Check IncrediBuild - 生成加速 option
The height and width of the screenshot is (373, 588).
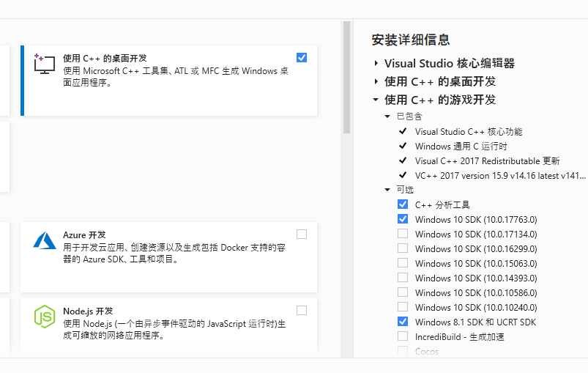tap(403, 336)
